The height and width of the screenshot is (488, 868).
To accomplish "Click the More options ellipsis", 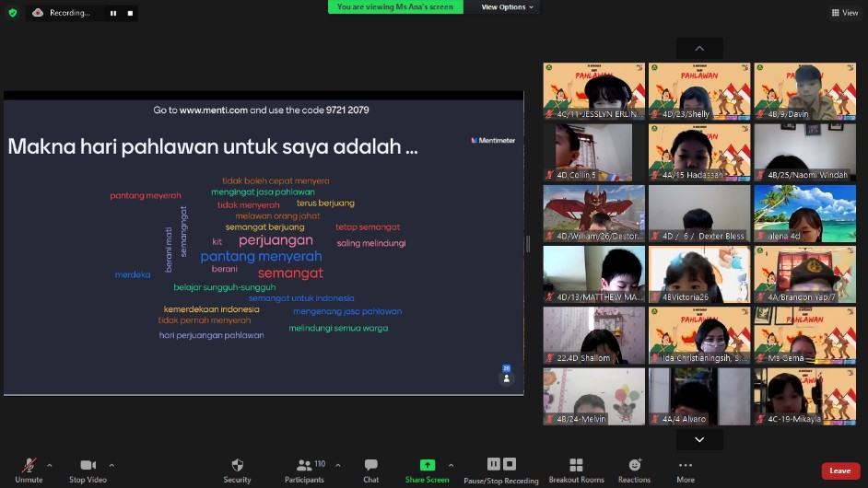I will 685,466.
